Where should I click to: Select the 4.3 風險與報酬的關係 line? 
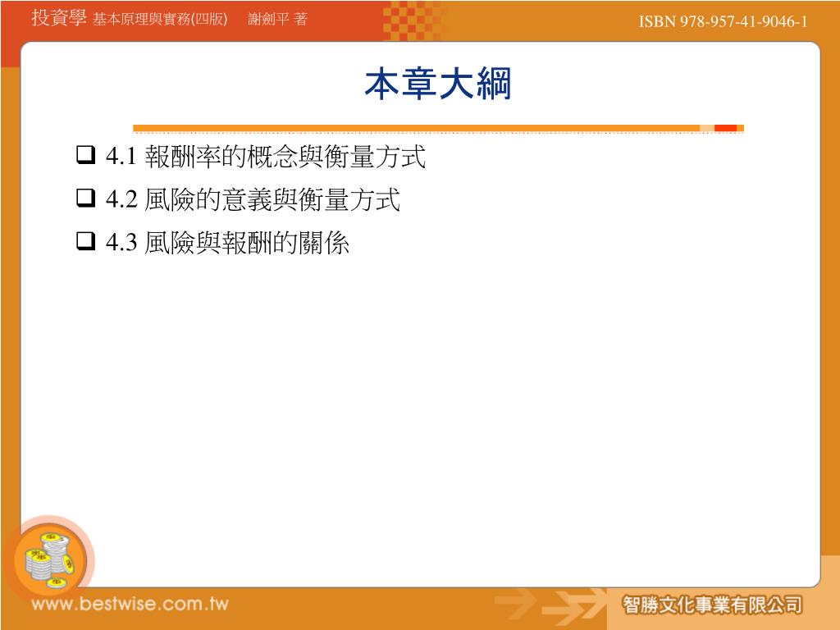click(227, 243)
